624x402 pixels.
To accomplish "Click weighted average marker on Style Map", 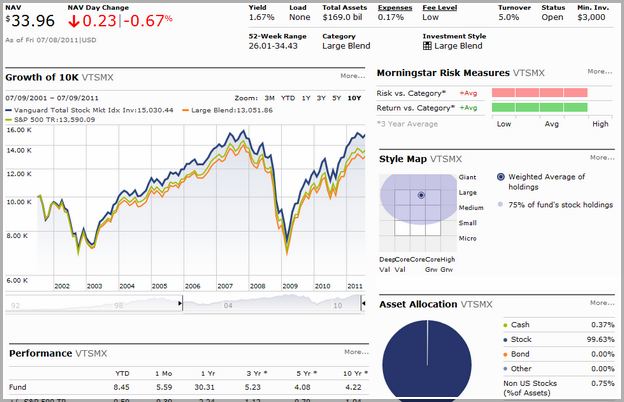I will tap(421, 195).
